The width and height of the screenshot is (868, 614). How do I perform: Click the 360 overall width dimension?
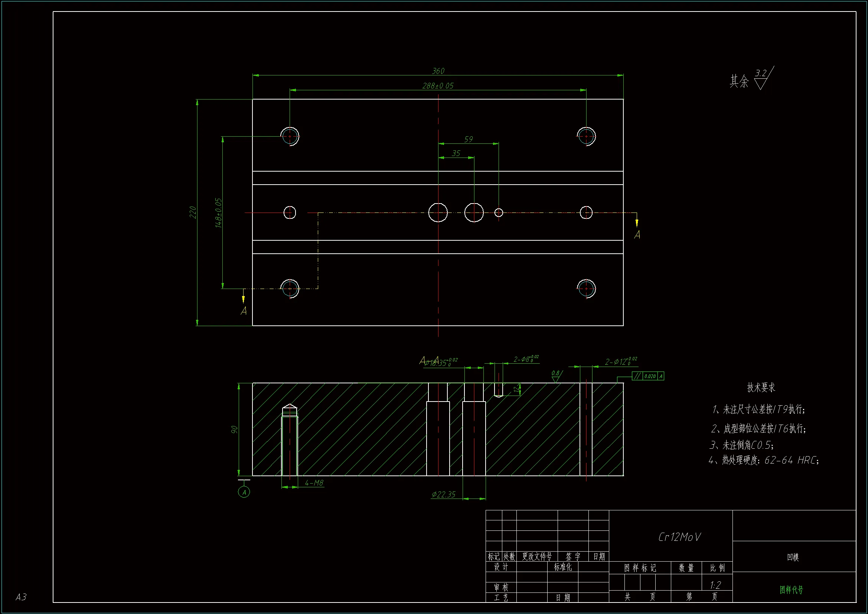(x=438, y=71)
